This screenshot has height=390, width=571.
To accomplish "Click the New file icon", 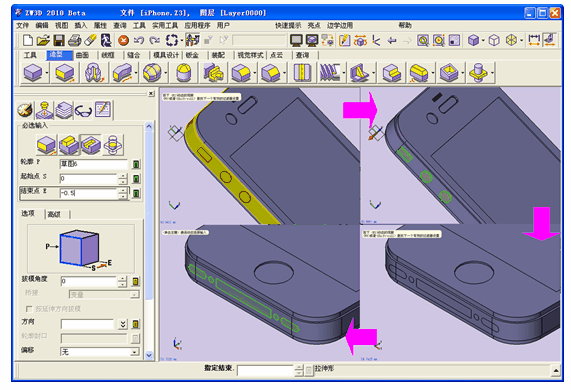I will (28, 40).
